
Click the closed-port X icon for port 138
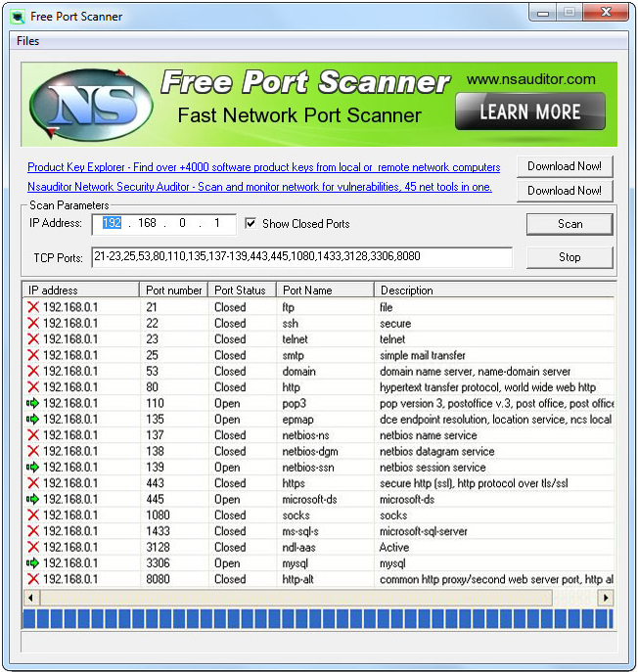(x=33, y=451)
